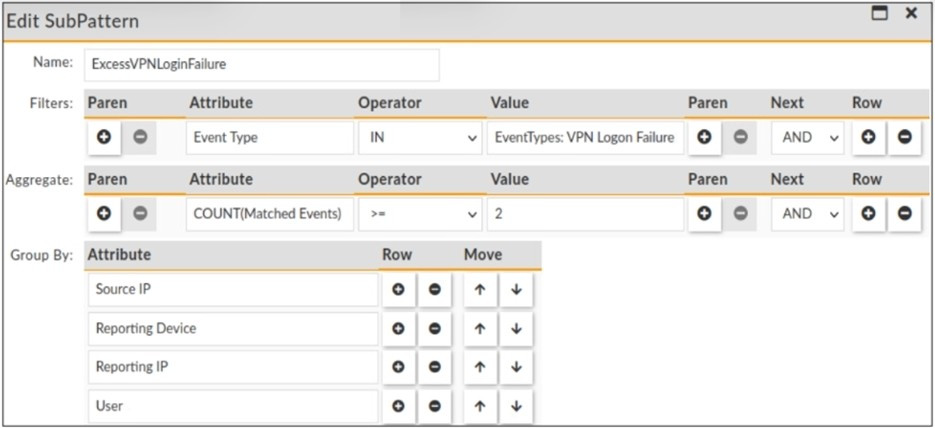Edit the aggregate Value field containing 2
This screenshot has height=428, width=935.
(585, 214)
